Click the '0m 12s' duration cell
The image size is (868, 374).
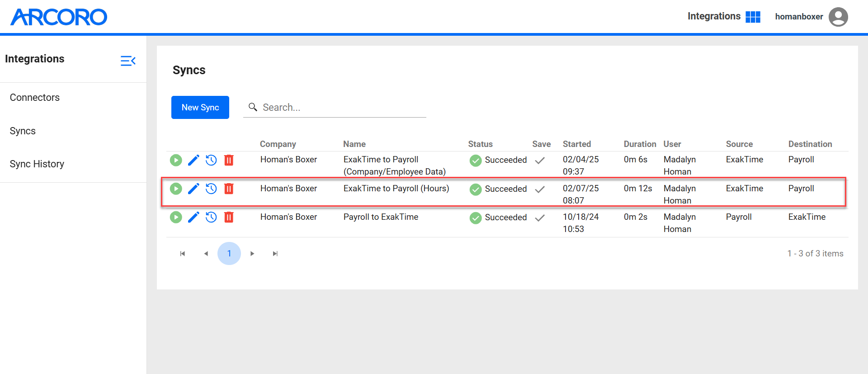(638, 189)
